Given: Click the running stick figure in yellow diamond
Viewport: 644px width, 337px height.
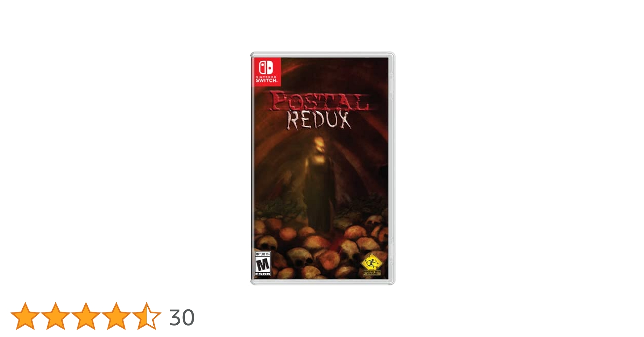Looking at the screenshot, I should (372, 262).
